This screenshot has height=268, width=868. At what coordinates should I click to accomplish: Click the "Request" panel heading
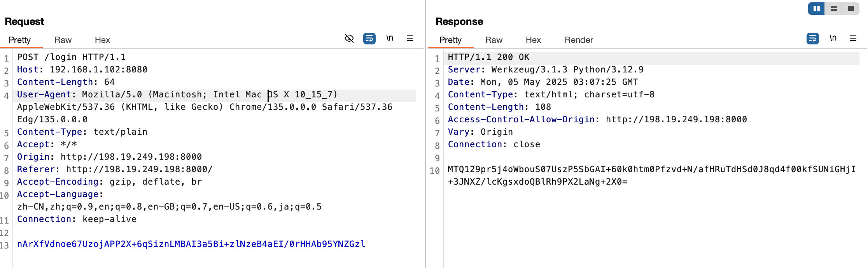24,21
